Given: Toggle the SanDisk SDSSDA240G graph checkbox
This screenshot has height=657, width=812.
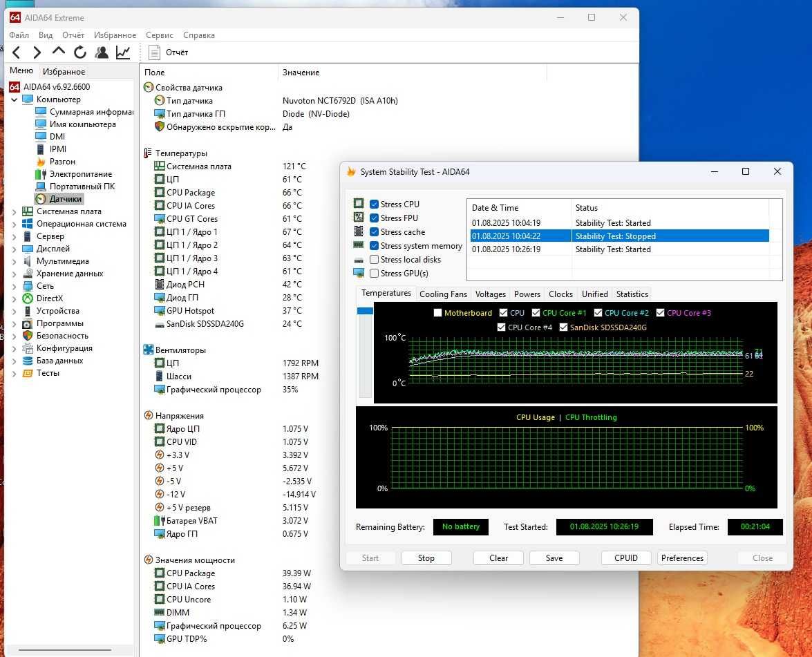Looking at the screenshot, I should pyautogui.click(x=563, y=327).
